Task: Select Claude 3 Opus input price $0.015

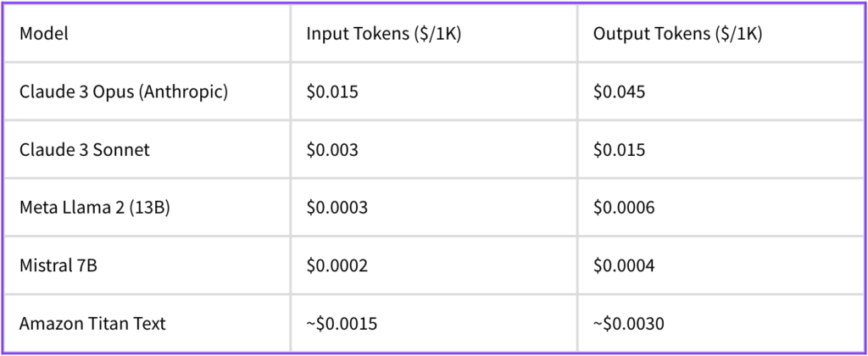Action: tap(332, 92)
